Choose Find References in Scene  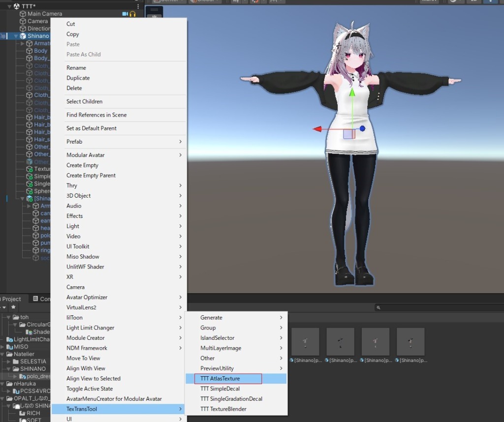coord(119,115)
